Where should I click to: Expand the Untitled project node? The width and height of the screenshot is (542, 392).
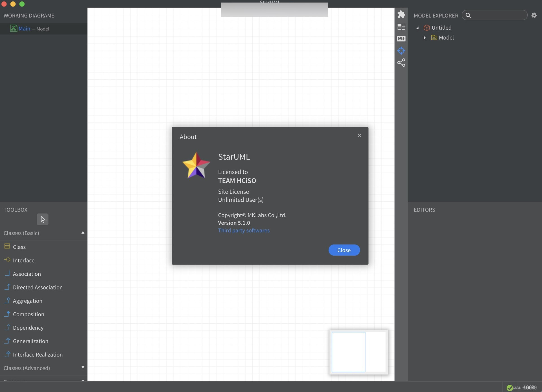(417, 28)
